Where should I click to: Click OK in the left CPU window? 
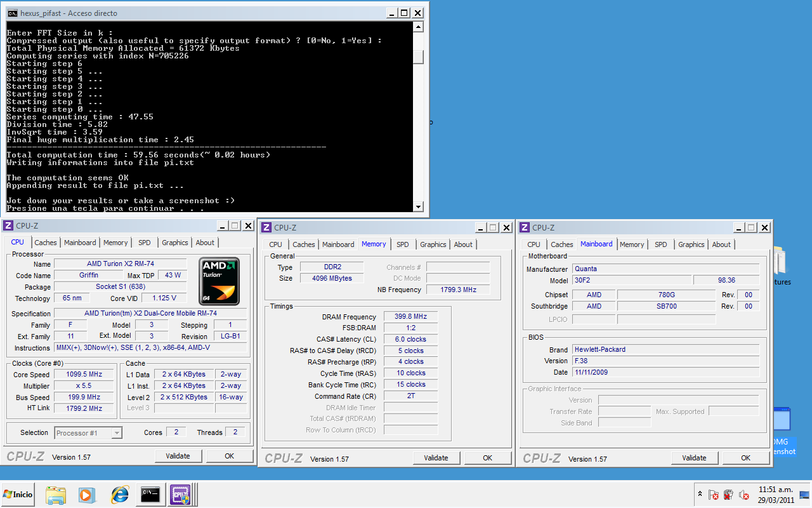point(230,456)
